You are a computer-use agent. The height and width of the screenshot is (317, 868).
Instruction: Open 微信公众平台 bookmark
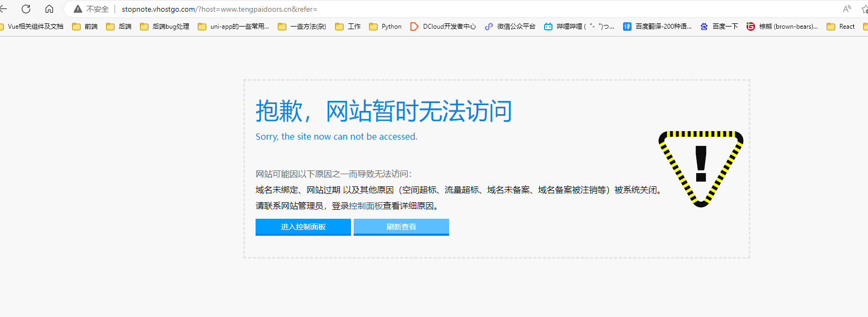point(510,27)
